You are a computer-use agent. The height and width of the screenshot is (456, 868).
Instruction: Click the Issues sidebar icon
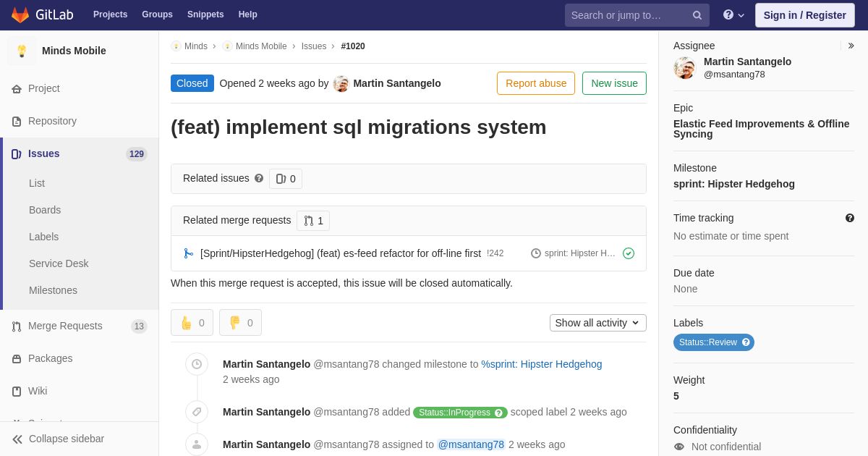click(x=17, y=153)
